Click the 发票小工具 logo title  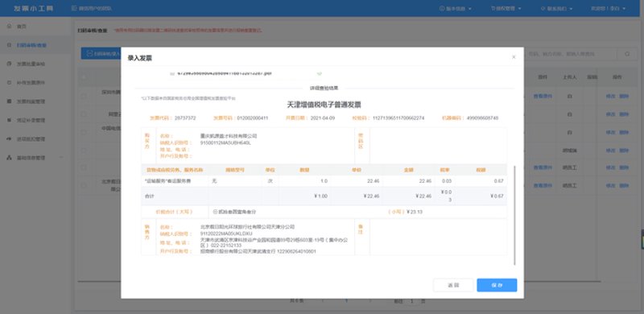(34, 9)
